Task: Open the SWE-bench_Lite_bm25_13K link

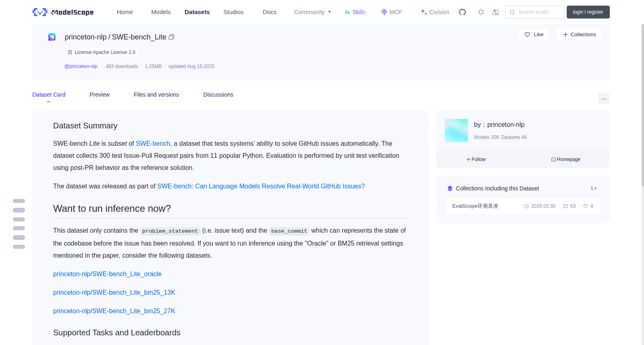Action: 114,293
